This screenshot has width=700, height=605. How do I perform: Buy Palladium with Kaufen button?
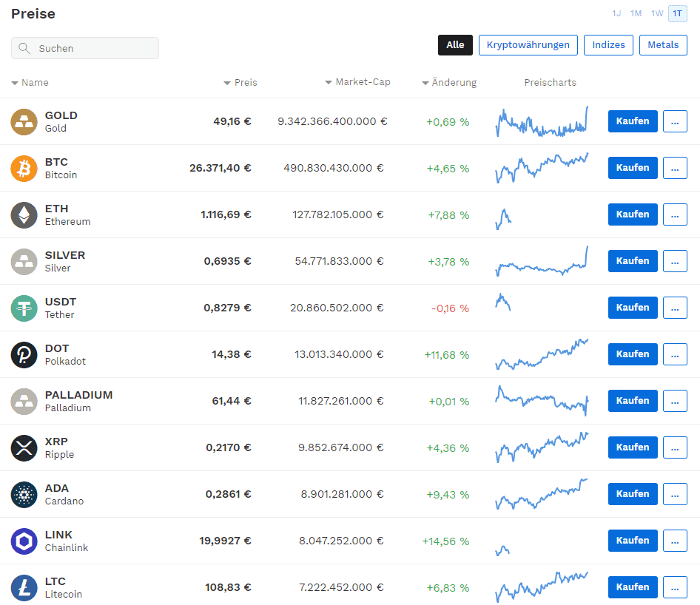pyautogui.click(x=633, y=401)
